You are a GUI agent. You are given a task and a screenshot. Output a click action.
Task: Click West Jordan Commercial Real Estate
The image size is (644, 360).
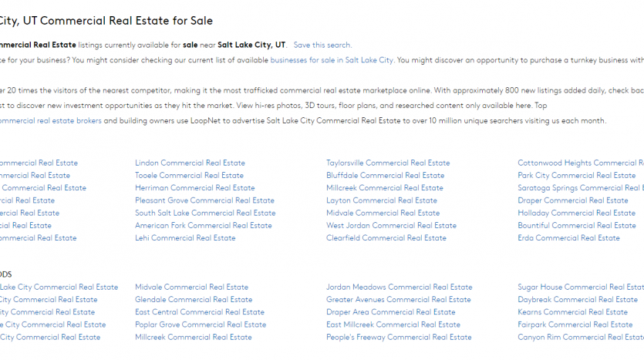tap(391, 226)
